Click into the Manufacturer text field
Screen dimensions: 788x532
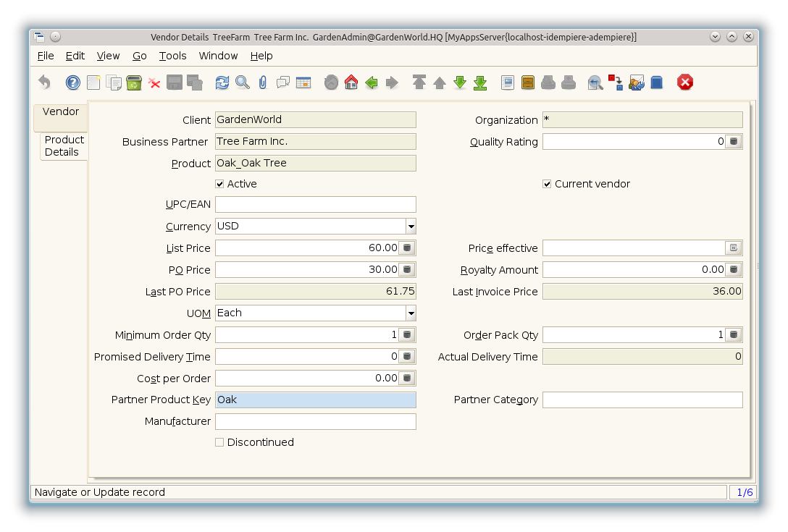pos(315,421)
